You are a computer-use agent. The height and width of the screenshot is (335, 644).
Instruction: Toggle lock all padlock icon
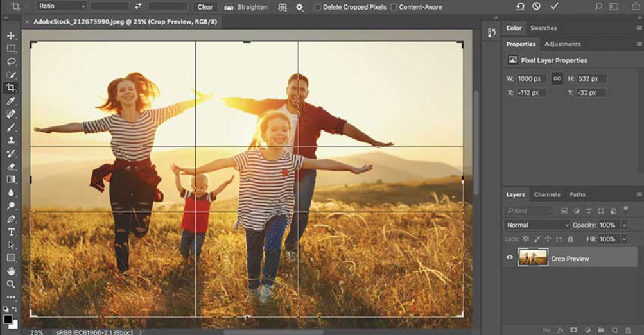[x=570, y=239]
